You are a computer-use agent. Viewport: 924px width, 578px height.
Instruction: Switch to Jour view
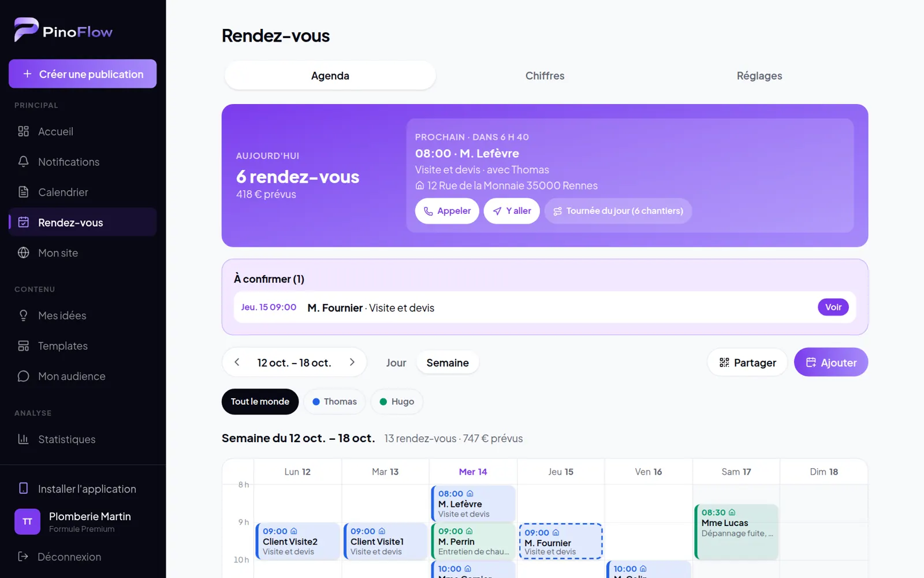pyautogui.click(x=396, y=363)
